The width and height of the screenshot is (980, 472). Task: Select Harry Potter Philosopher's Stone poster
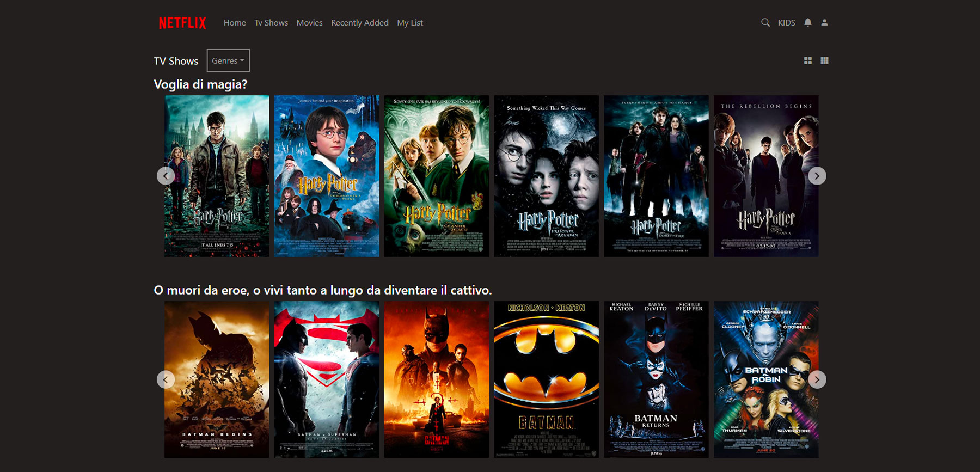(x=327, y=176)
